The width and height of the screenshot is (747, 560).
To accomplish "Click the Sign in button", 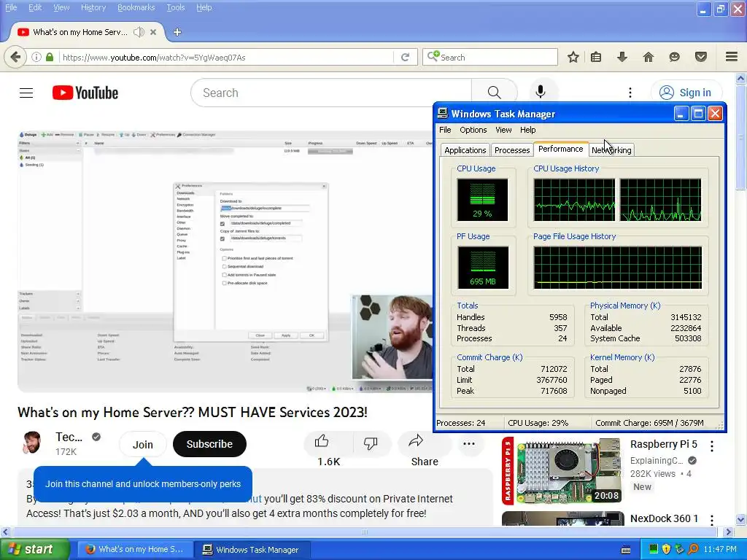I will point(686,93).
